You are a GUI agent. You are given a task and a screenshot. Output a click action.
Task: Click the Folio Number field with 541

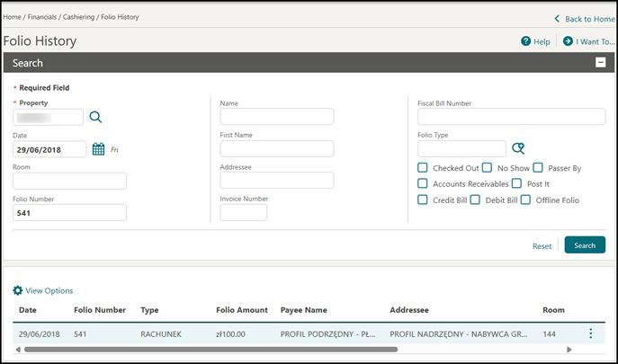point(70,213)
